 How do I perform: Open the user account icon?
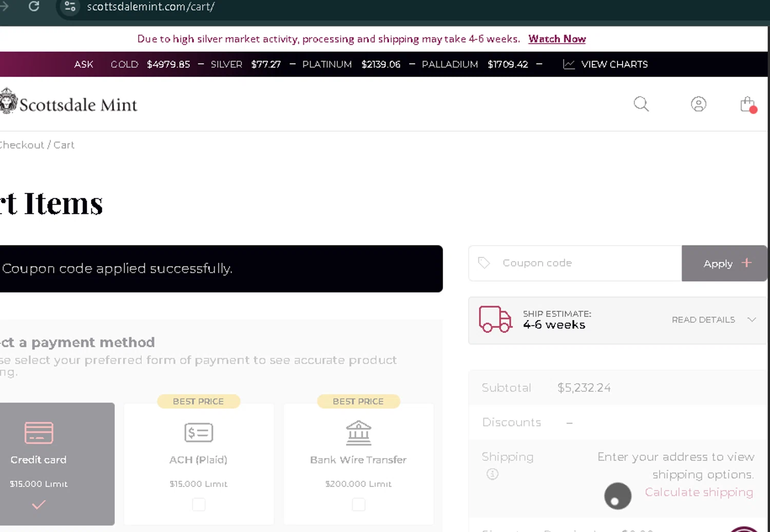[698, 104]
